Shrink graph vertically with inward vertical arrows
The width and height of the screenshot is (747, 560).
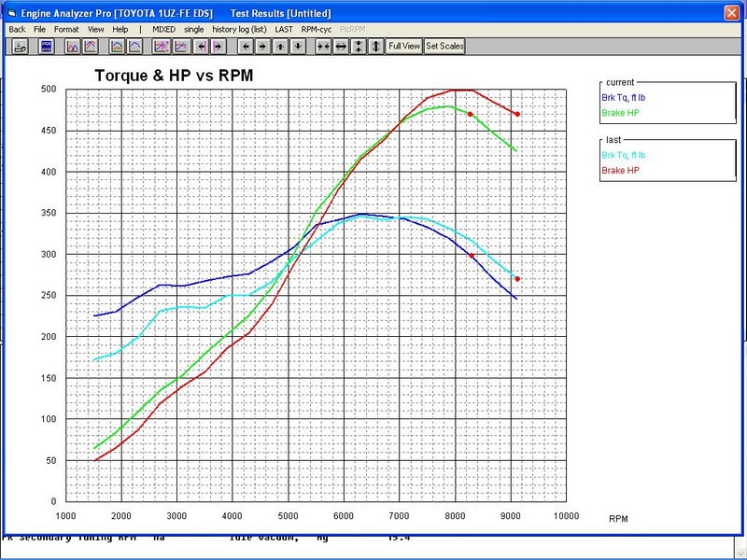(x=359, y=46)
